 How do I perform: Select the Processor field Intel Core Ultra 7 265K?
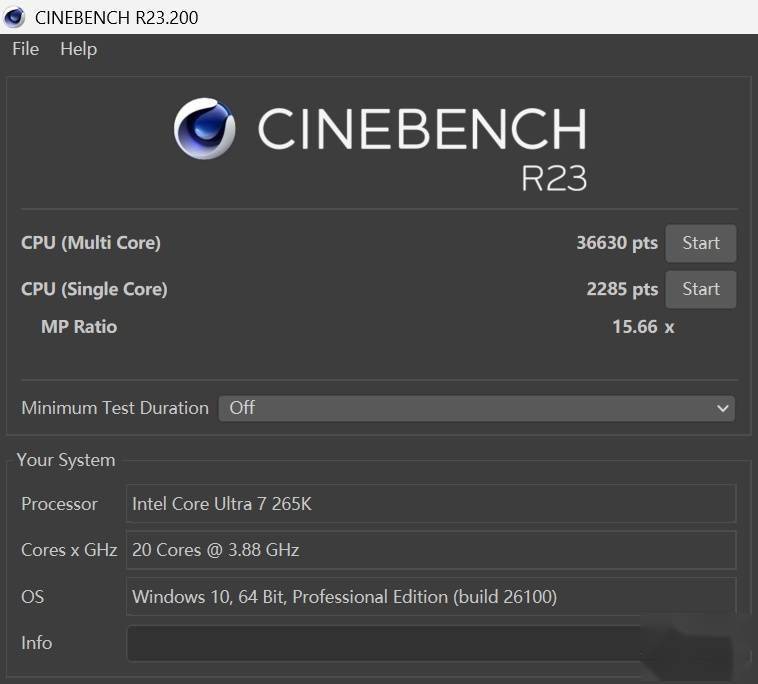431,504
